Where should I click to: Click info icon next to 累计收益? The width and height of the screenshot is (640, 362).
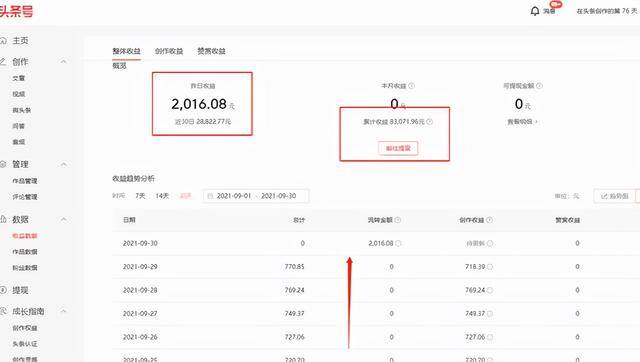429,122
